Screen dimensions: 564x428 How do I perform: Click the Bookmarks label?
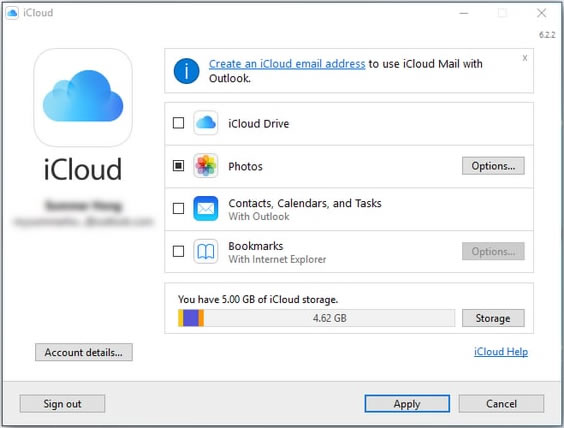pos(256,246)
